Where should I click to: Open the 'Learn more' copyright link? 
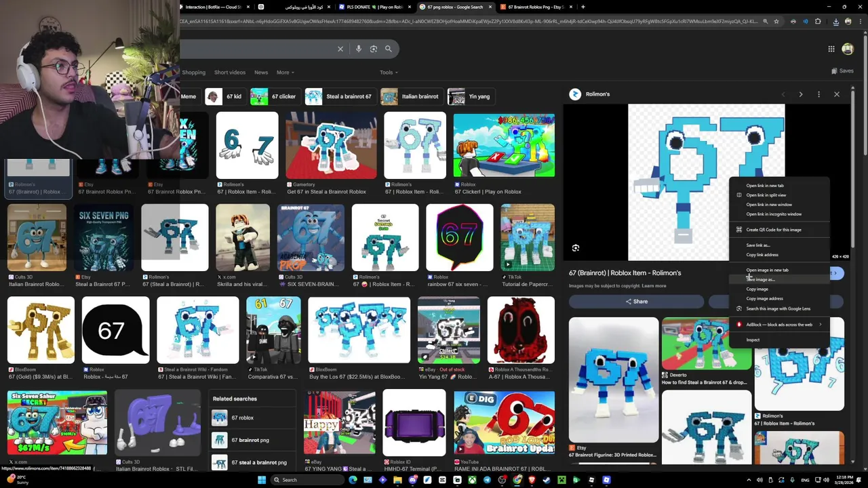(x=654, y=286)
